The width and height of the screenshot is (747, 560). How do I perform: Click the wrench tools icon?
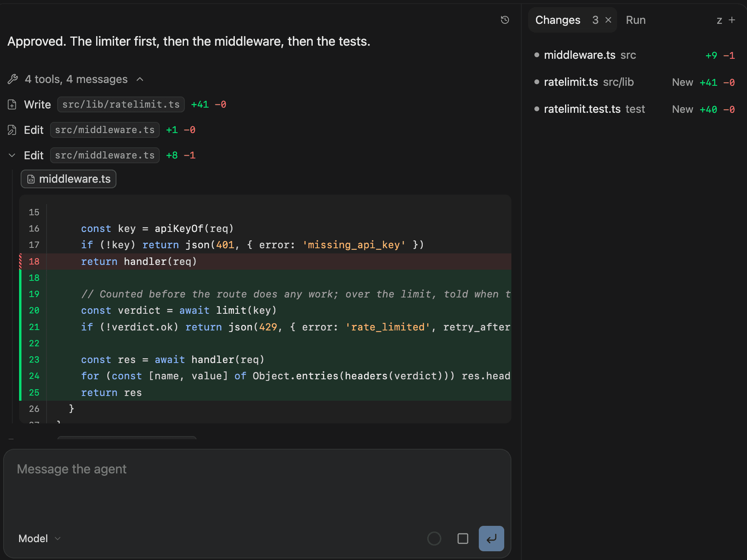(13, 79)
